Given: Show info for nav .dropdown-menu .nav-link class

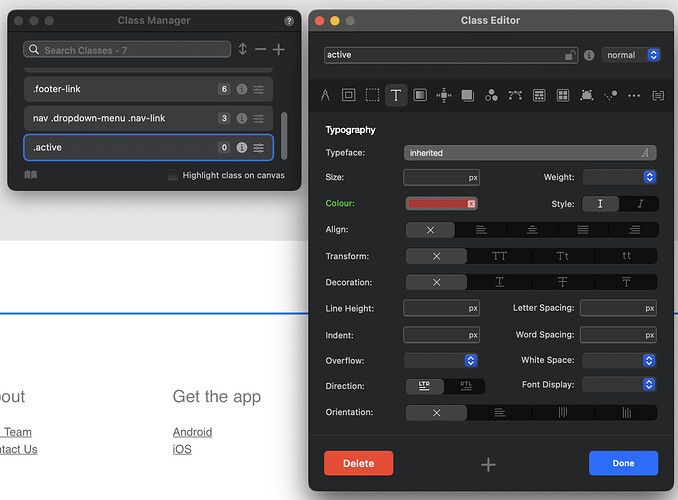Looking at the screenshot, I should click(x=242, y=118).
